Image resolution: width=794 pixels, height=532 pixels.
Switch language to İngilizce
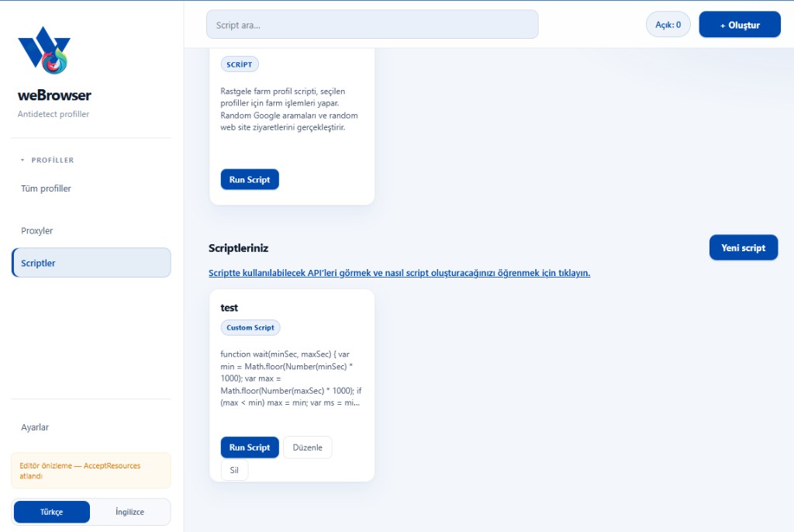tap(129, 512)
